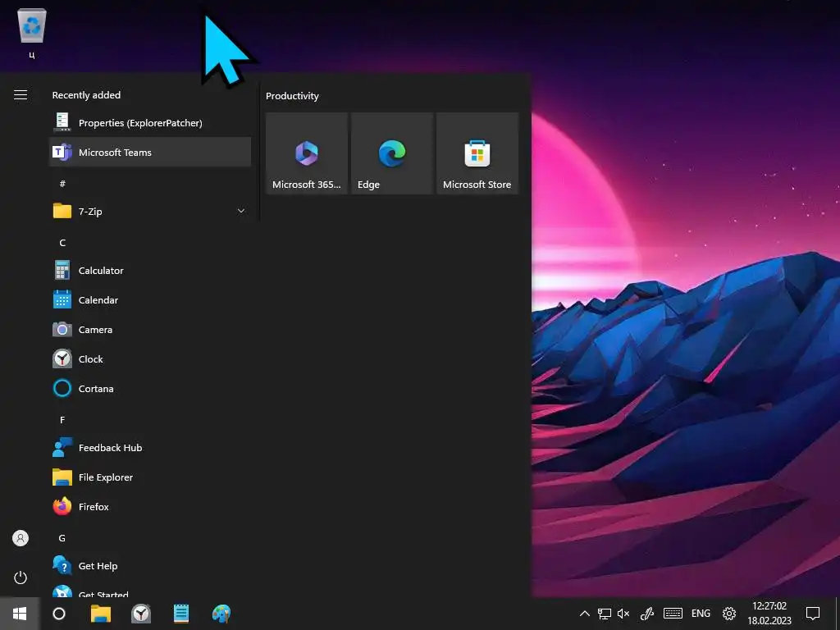Open user account menu in Start
Screen dimensions: 840x630
(21, 538)
